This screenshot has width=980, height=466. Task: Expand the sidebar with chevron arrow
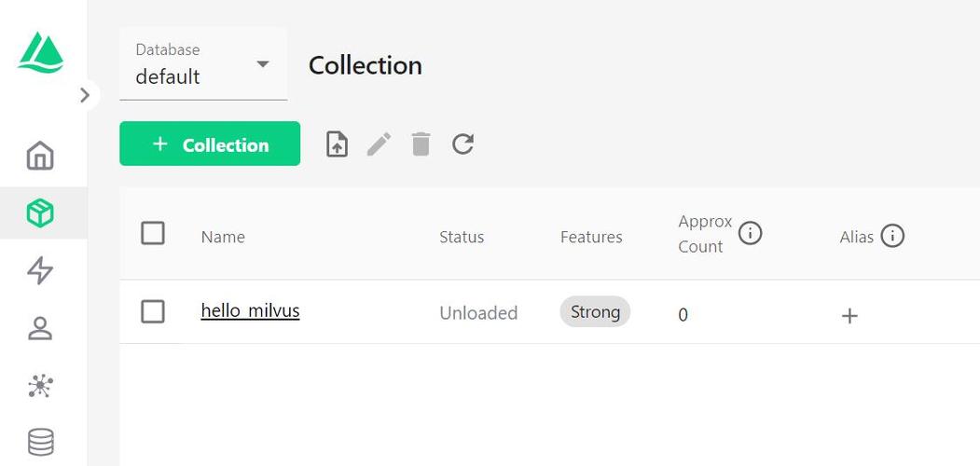pos(85,94)
